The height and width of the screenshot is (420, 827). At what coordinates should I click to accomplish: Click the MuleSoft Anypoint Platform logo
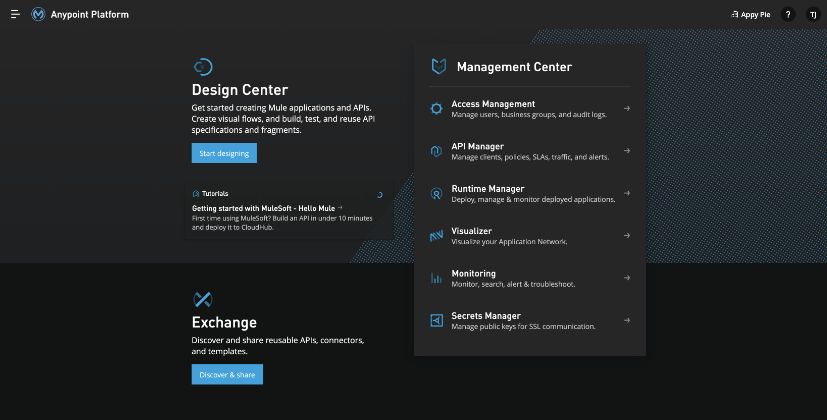38,15
